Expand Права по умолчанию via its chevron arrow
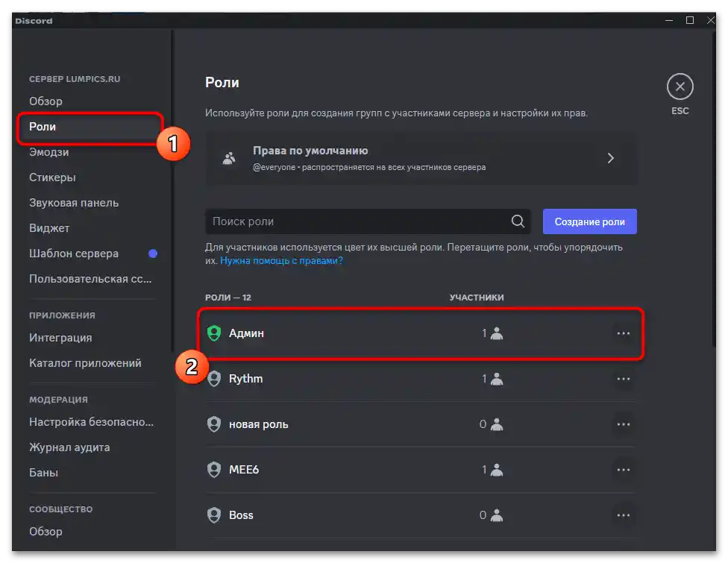 pos(610,157)
